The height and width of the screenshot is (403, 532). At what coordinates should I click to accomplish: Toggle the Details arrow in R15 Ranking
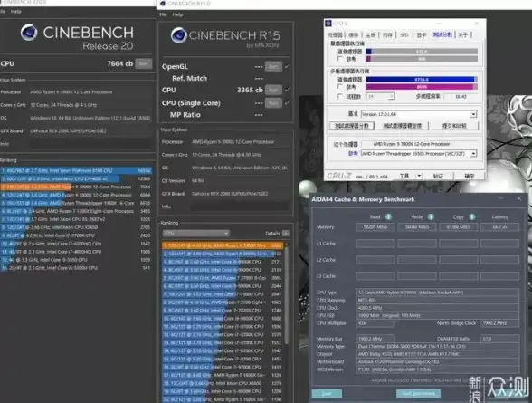285,234
